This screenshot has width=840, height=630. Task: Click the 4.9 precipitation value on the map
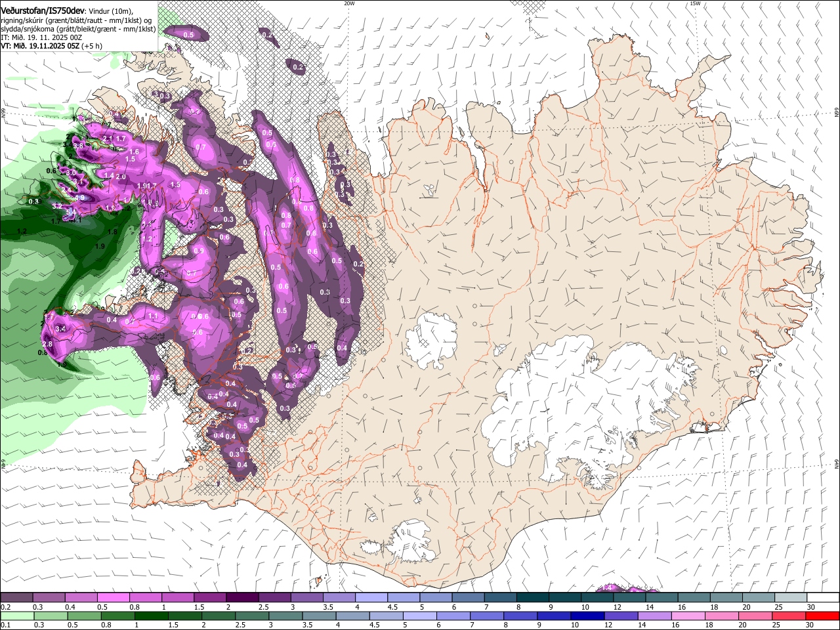79,198
